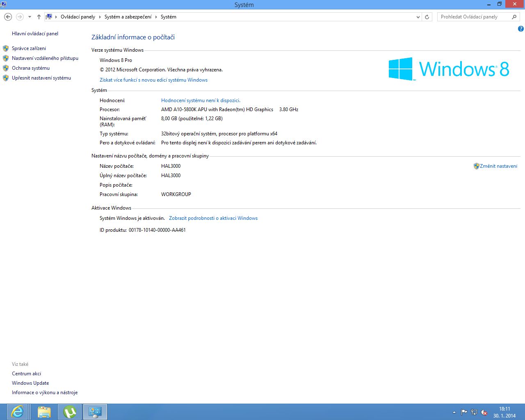525x420 pixels.
Task: Open Upřesnit nastavení systému
Action: pos(41,78)
